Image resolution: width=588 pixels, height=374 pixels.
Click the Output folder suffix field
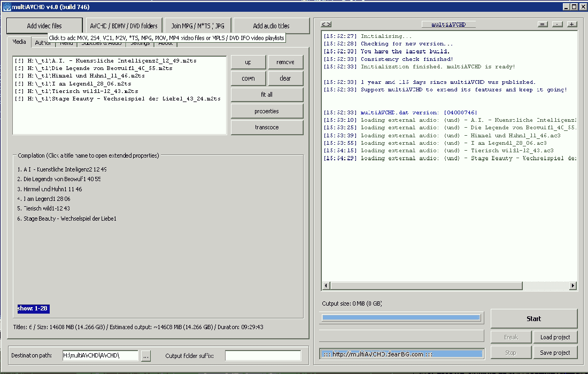point(262,356)
